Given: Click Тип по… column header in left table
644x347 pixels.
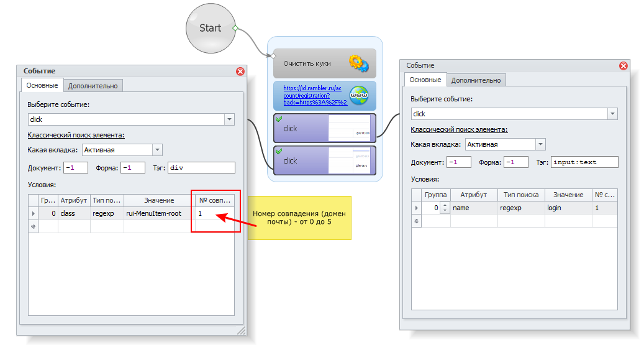Looking at the screenshot, I should point(107,200).
